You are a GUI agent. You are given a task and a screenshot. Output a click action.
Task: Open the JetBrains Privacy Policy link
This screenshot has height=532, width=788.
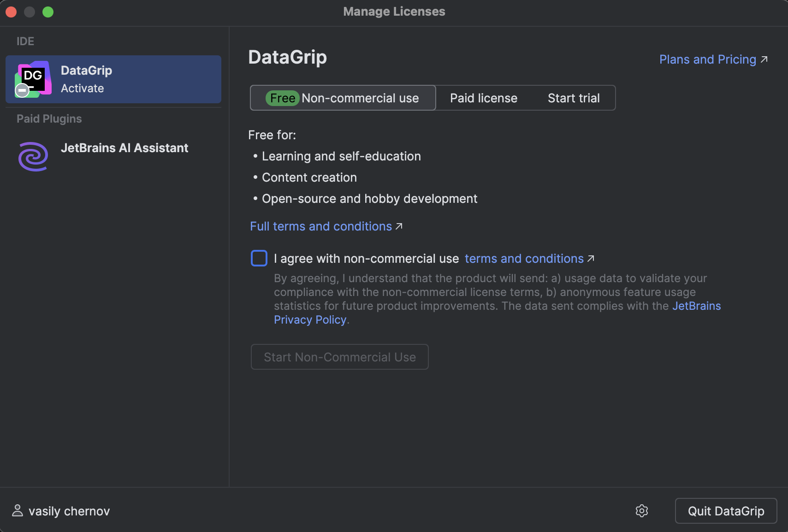310,319
